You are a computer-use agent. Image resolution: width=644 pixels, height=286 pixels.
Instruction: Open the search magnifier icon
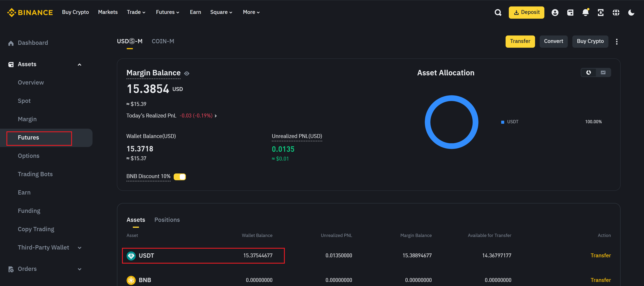pos(498,13)
